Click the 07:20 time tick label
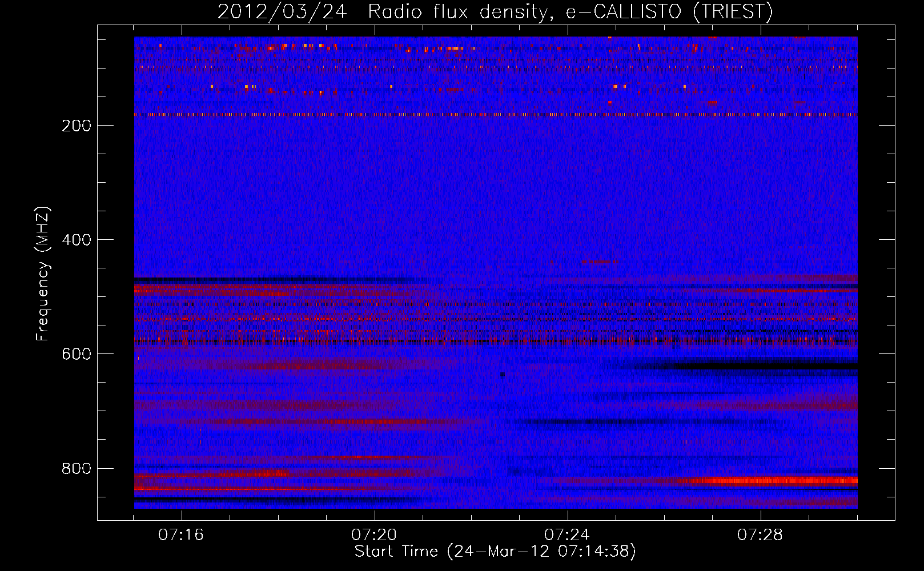 pyautogui.click(x=374, y=535)
